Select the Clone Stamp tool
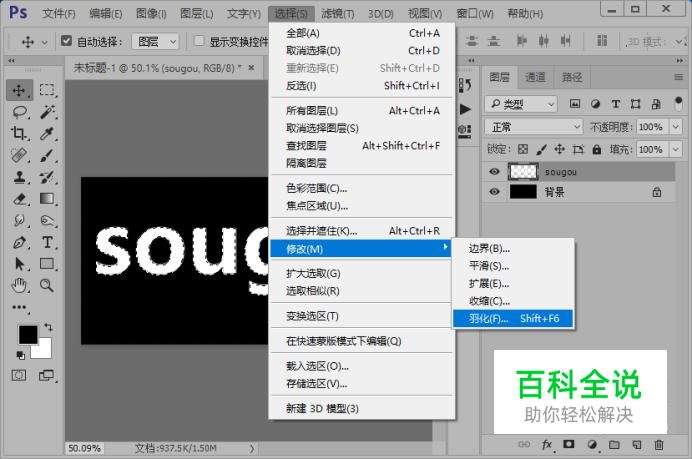 (x=19, y=177)
